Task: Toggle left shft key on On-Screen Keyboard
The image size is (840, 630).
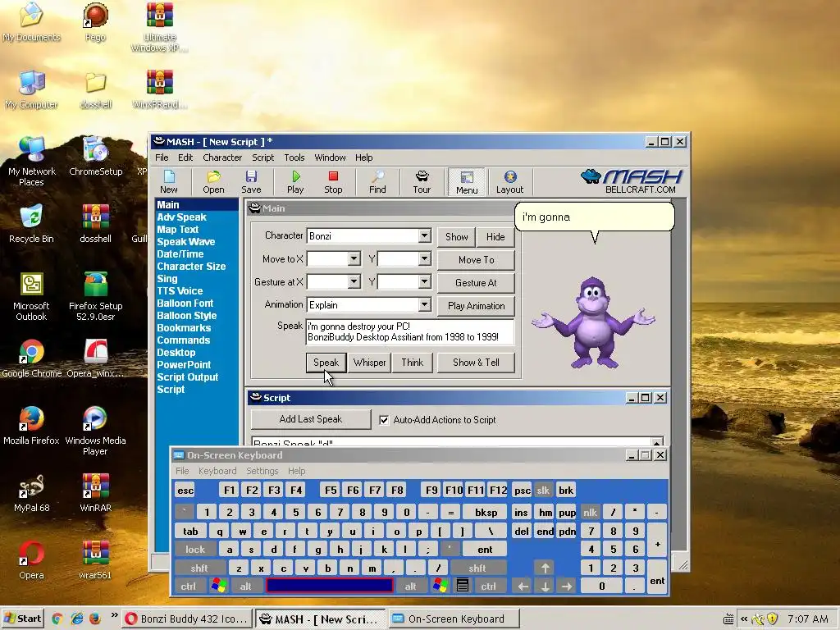Action: (199, 568)
